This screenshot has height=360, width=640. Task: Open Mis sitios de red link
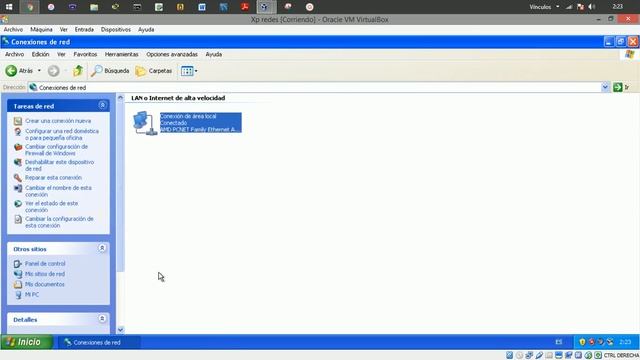point(45,274)
